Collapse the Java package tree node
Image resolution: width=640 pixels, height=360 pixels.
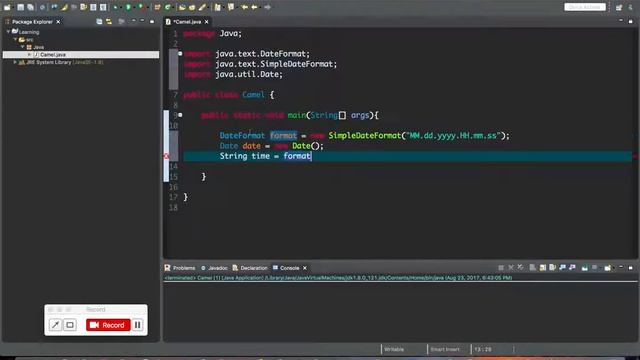tap(23, 47)
